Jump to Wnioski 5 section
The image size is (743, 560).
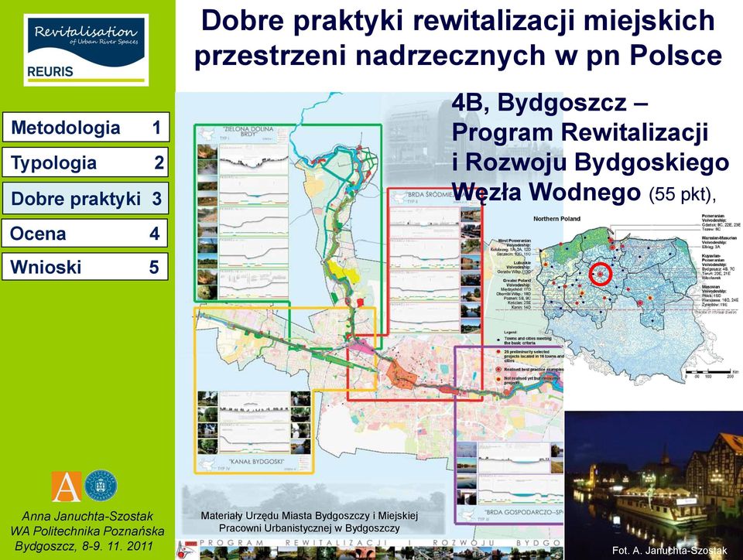84,267
